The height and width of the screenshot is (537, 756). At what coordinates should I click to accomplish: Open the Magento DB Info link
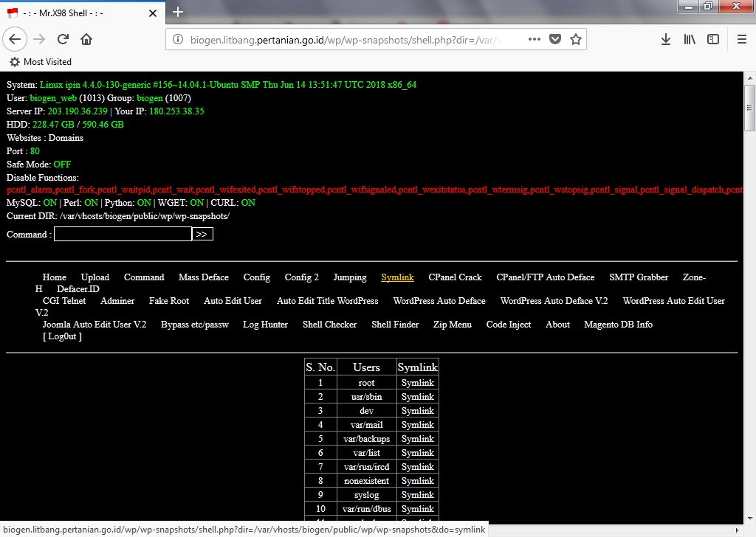click(618, 325)
